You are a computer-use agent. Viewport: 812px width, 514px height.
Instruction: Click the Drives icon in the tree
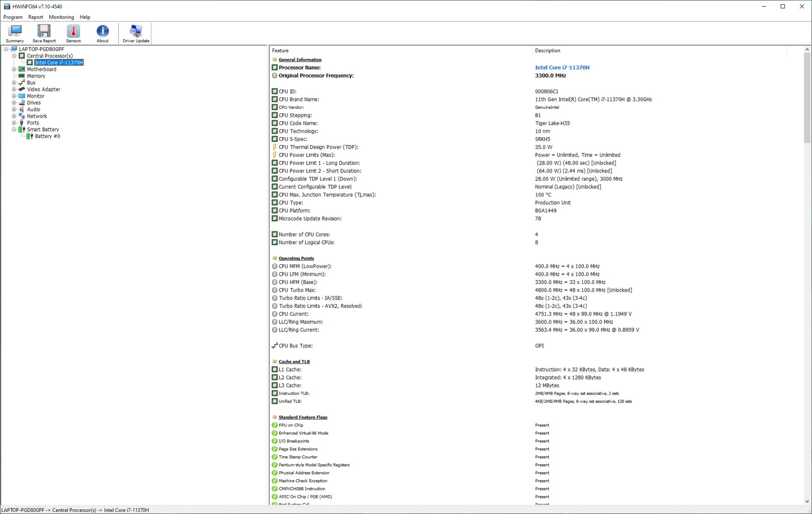(21, 103)
